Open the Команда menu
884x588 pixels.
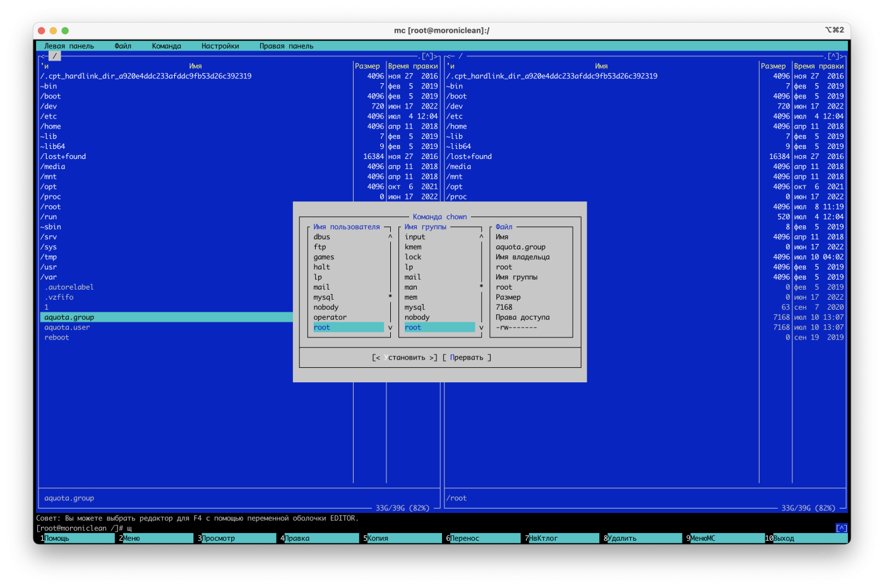coord(166,46)
